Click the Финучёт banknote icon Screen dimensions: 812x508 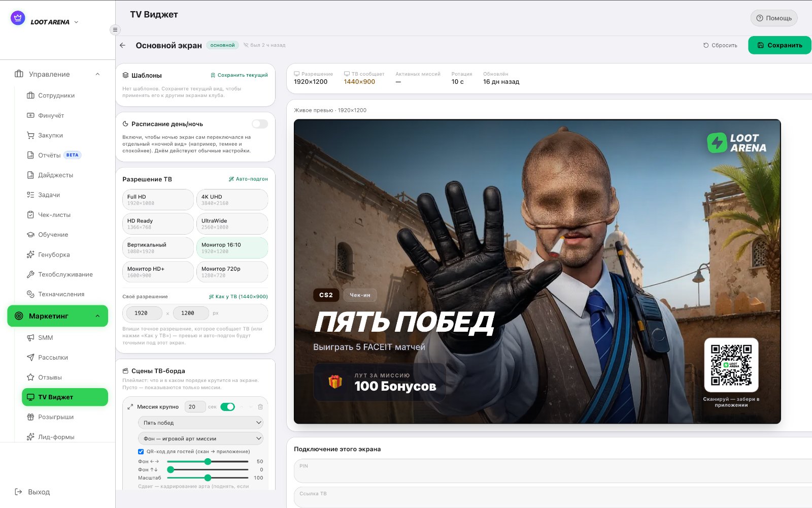[30, 115]
